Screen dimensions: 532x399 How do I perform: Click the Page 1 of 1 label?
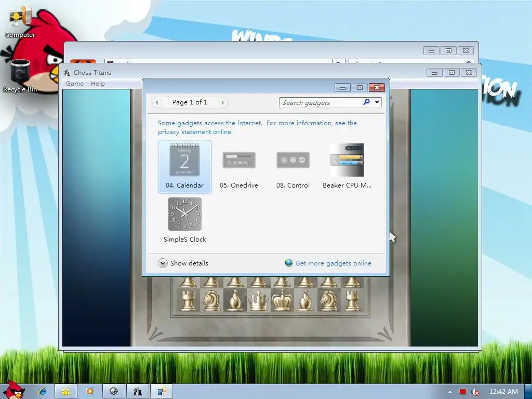pos(190,102)
